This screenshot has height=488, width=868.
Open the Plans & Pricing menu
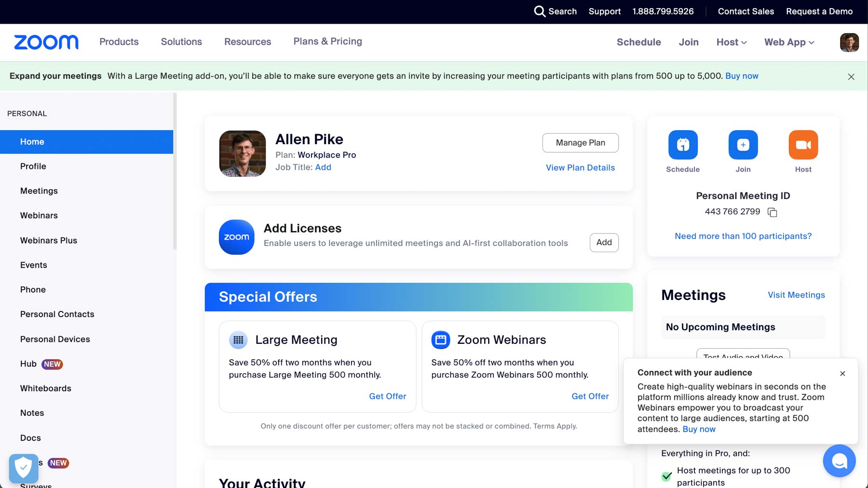327,41
